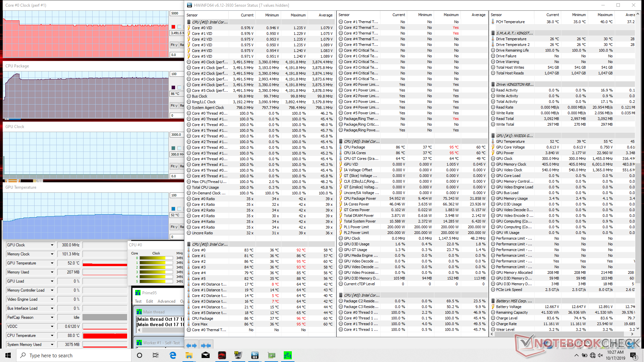
Task: Click Fit y in GPU Temperature graph
Action: (174, 227)
